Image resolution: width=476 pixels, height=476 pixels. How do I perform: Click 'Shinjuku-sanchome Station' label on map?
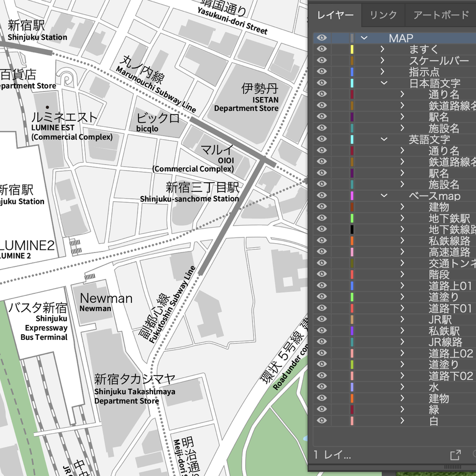tap(189, 199)
